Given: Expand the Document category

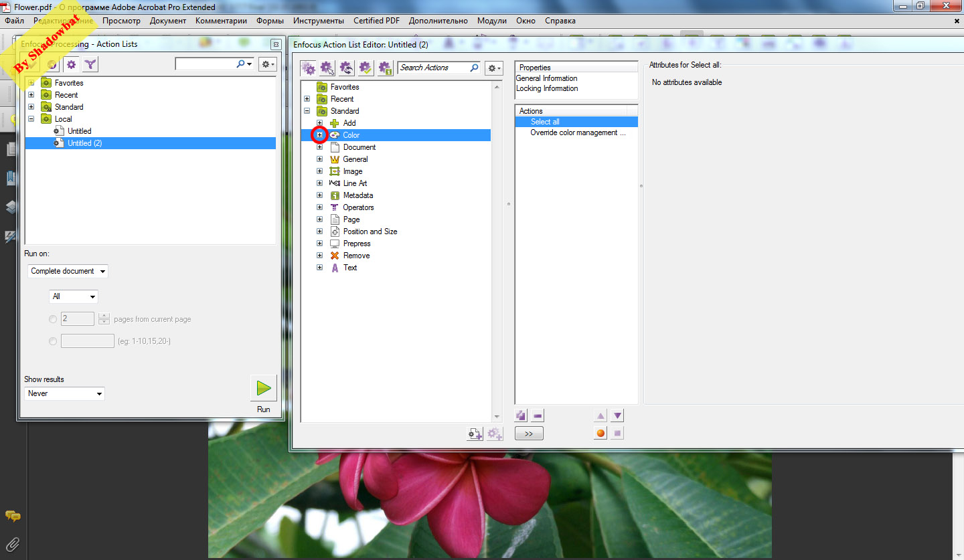Looking at the screenshot, I should tap(319, 147).
